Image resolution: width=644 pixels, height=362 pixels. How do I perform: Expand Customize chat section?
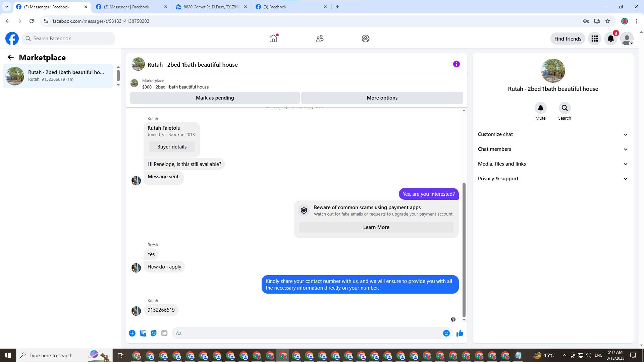coord(553,134)
